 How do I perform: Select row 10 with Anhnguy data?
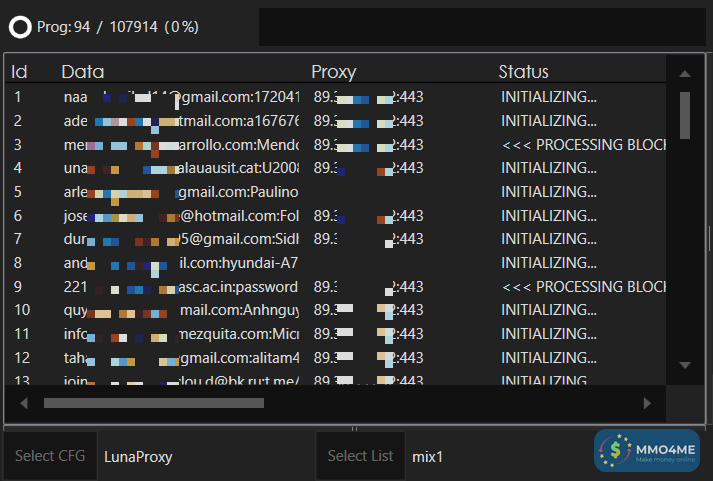click(x=335, y=310)
